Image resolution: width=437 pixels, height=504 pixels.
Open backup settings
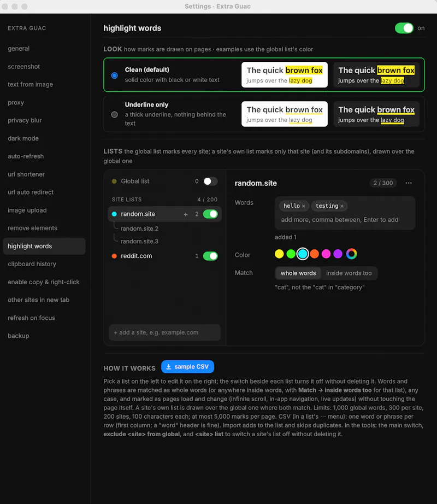point(44,336)
